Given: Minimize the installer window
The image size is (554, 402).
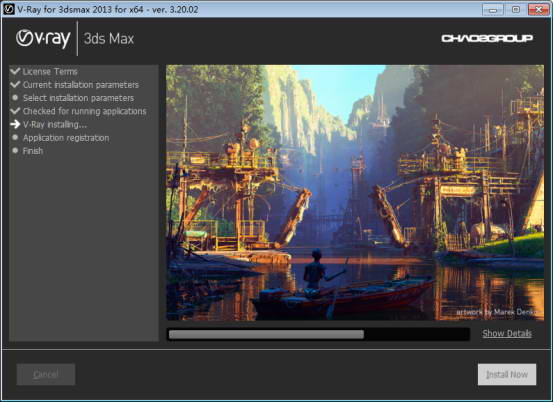Looking at the screenshot, I should (493, 10).
